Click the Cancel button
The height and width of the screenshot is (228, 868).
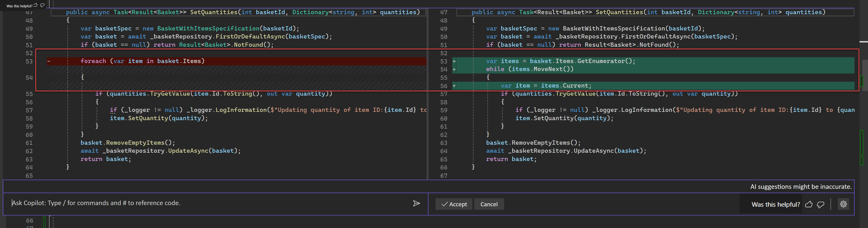[489, 204]
